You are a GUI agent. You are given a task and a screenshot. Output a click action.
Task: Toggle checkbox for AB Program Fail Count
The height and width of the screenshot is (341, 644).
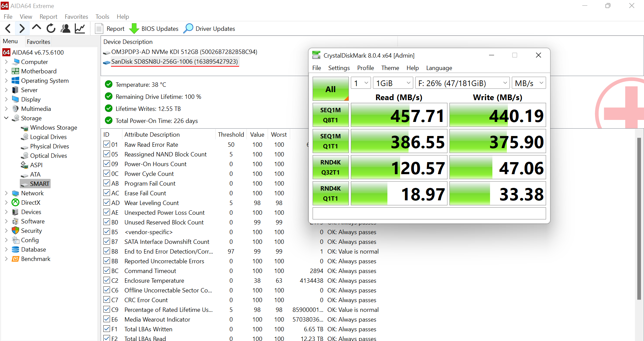coord(107,183)
